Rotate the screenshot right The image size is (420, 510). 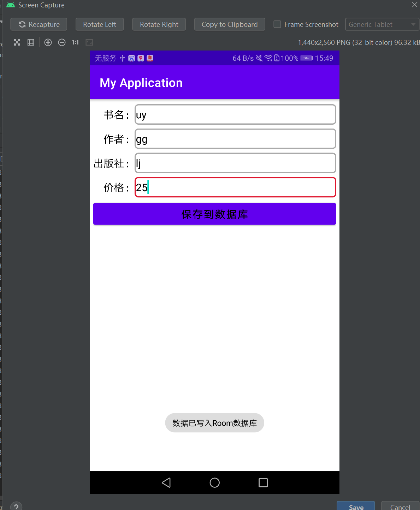[159, 24]
